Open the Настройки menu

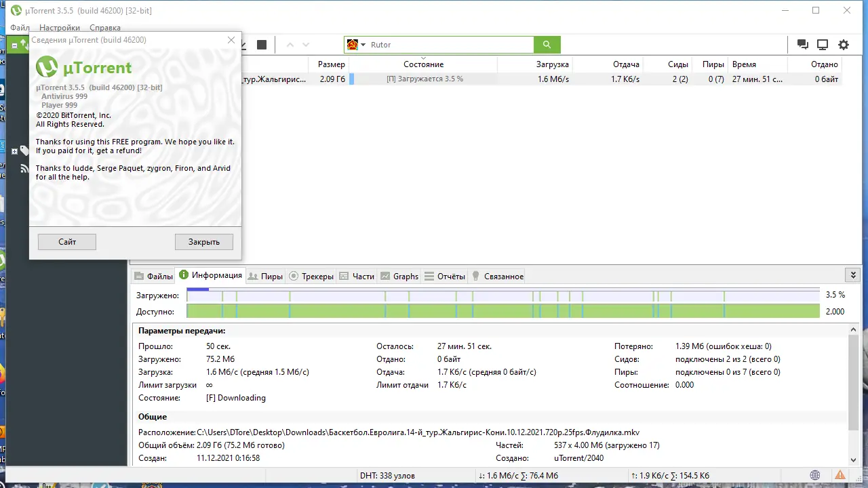click(x=59, y=28)
